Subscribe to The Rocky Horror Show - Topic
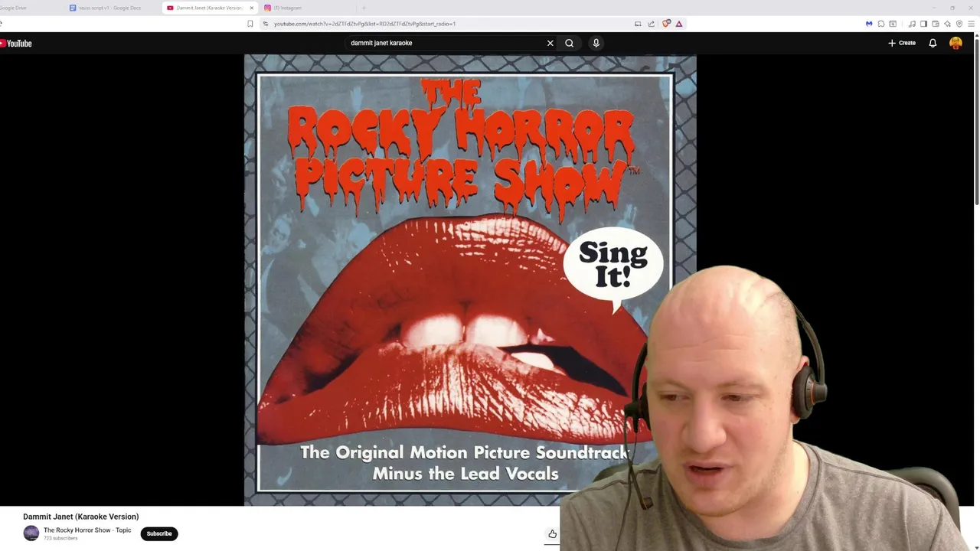 (159, 533)
